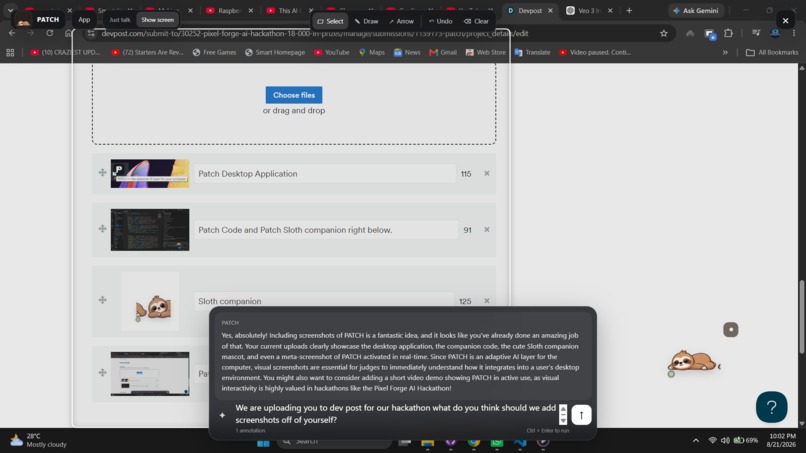The width and height of the screenshot is (806, 453).
Task: Nudge the prompt box scroll up arrow
Action: (x=563, y=409)
